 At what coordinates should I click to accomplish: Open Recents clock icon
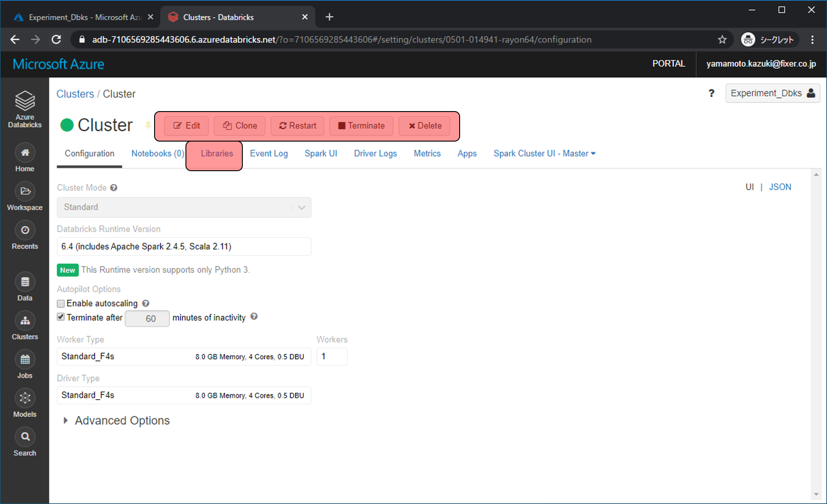coord(25,230)
